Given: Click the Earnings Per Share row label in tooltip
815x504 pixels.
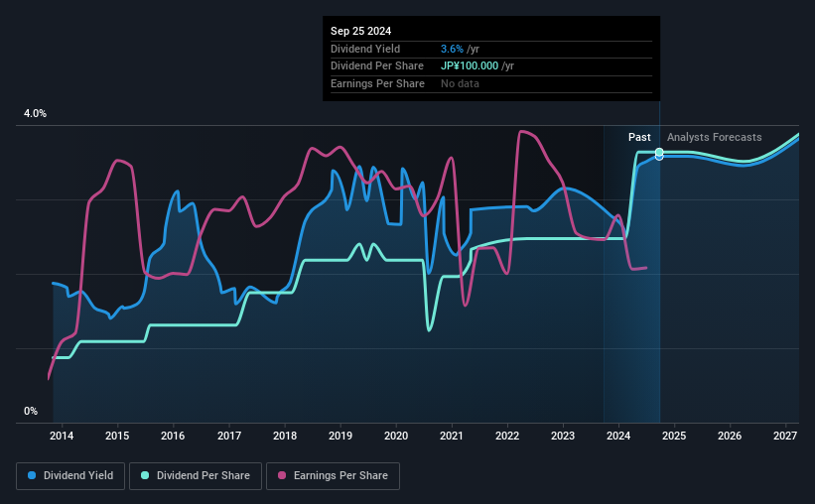Looking at the screenshot, I should (377, 83).
